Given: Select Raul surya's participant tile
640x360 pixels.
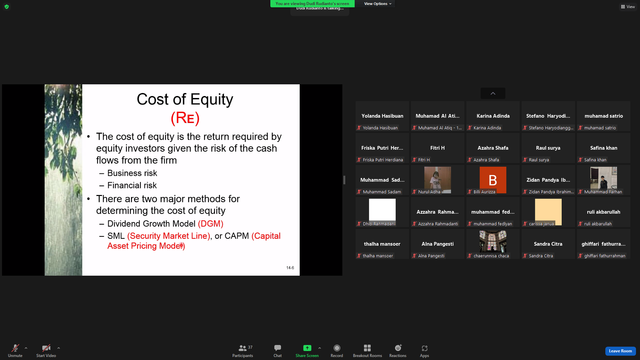Looking at the screenshot, I should 548,148.
